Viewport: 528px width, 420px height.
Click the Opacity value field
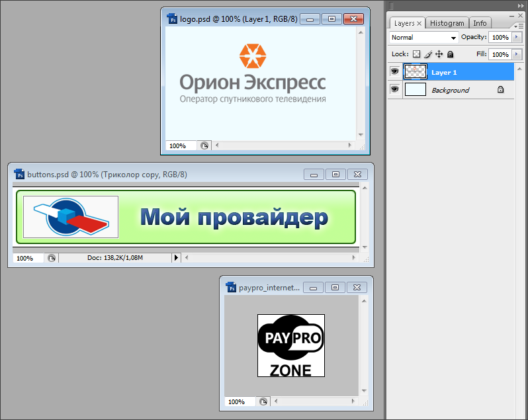click(500, 37)
